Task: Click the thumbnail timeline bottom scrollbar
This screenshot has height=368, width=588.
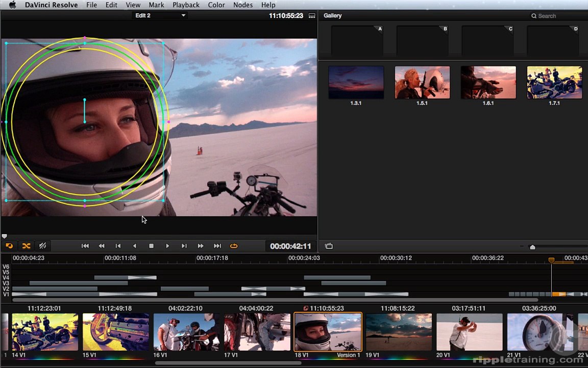Action: [x=228, y=363]
